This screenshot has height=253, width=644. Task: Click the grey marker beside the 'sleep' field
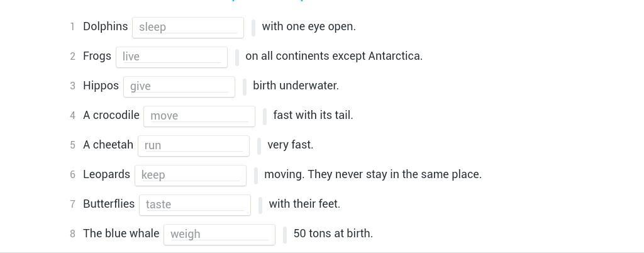[253, 28]
